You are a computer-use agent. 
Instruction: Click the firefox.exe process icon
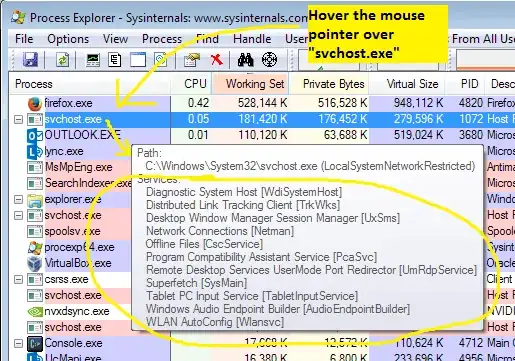coord(35,104)
